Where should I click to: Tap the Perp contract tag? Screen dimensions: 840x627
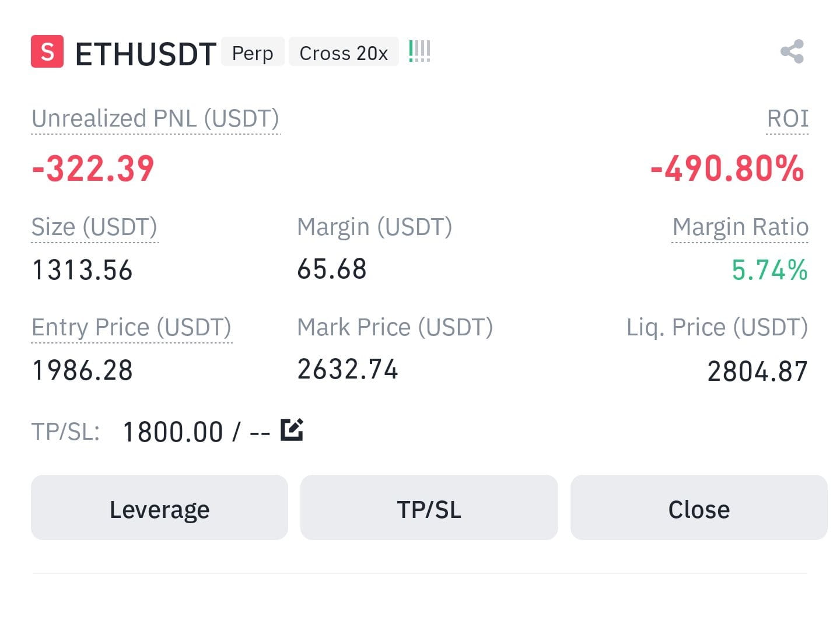pyautogui.click(x=253, y=52)
